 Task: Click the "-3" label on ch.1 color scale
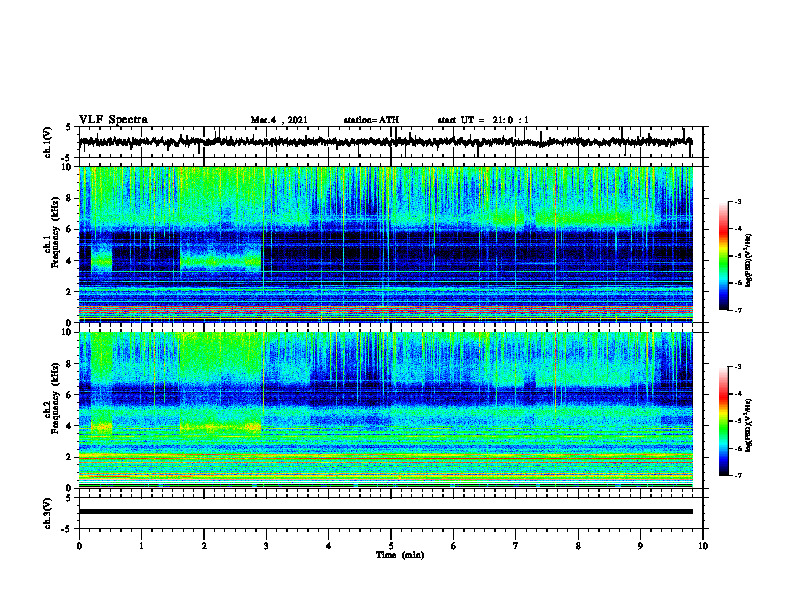pyautogui.click(x=737, y=201)
